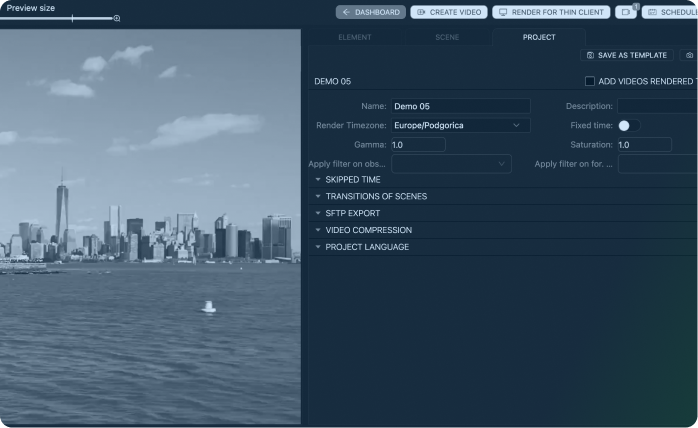Check the Add Videos Rendered checkbox
Screen dimensions: 698x428
[590, 81]
